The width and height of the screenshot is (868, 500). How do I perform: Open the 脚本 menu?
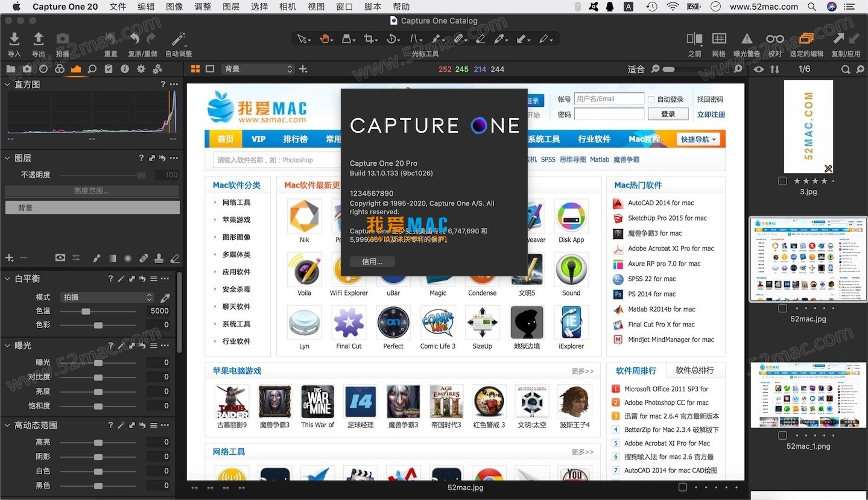(x=373, y=7)
